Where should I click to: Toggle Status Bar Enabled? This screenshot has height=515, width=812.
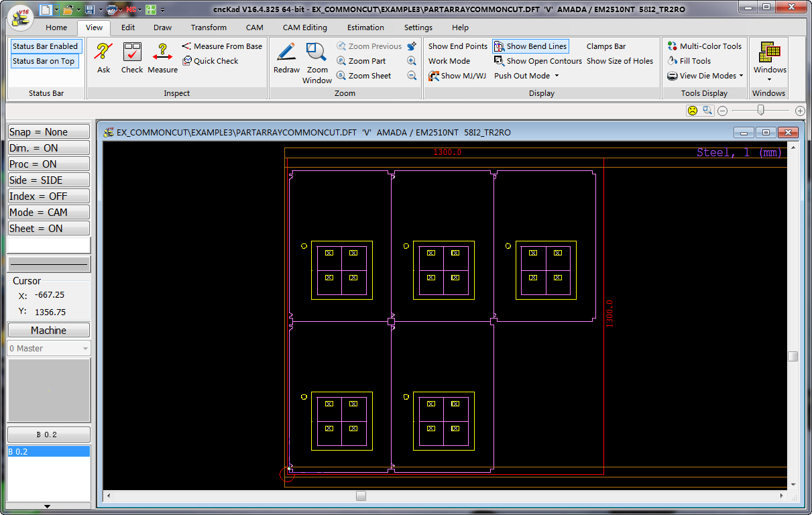click(x=45, y=46)
